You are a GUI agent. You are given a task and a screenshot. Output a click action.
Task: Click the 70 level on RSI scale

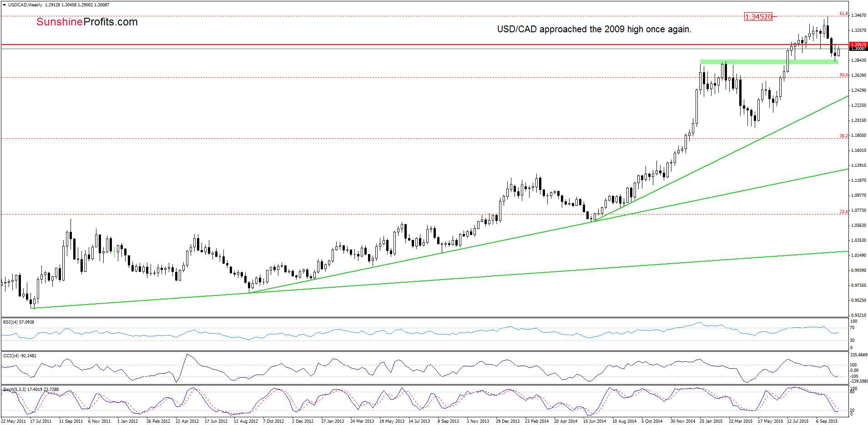[x=852, y=328]
